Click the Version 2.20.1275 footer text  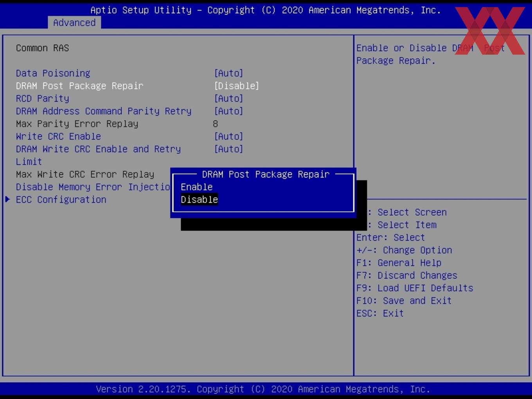(x=263, y=389)
